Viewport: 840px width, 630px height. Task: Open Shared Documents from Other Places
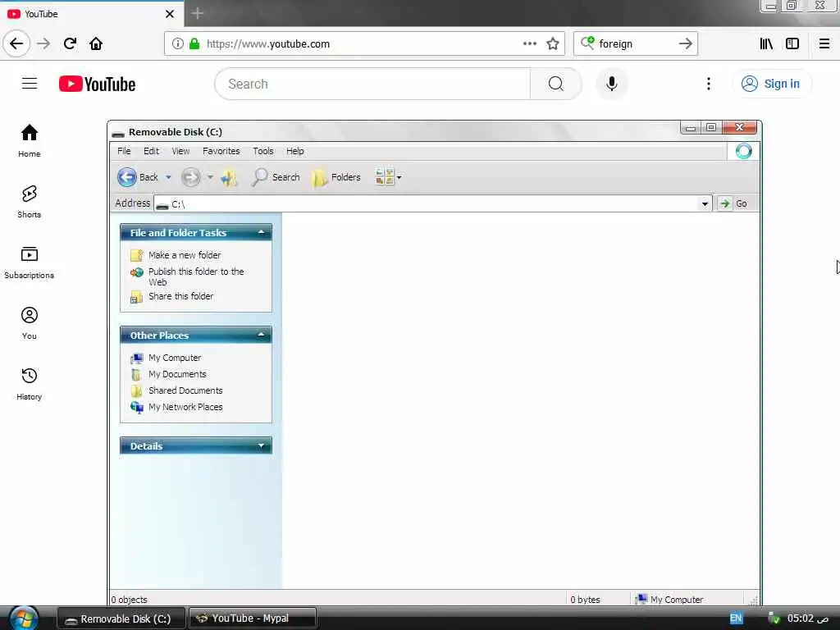click(x=185, y=390)
